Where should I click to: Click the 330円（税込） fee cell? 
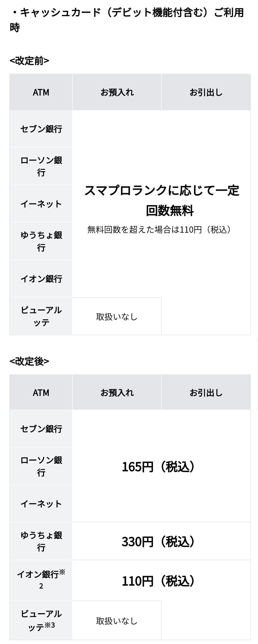[x=158, y=542]
